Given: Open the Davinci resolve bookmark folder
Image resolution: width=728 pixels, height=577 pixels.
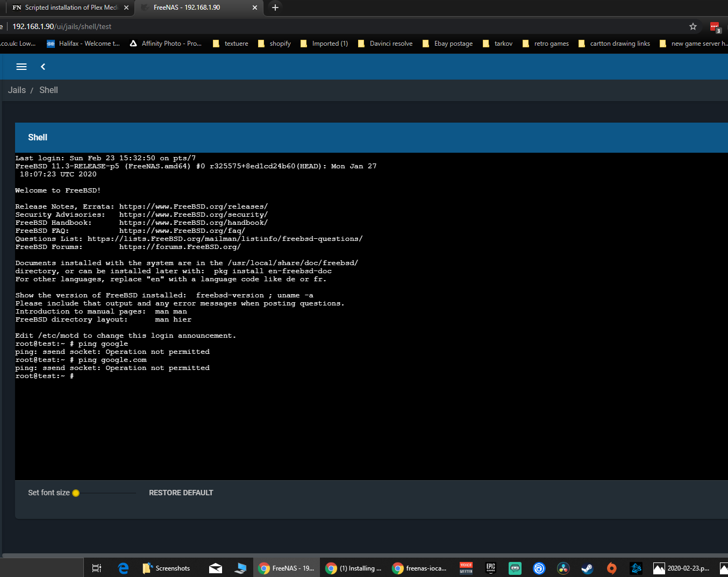Looking at the screenshot, I should 386,44.
